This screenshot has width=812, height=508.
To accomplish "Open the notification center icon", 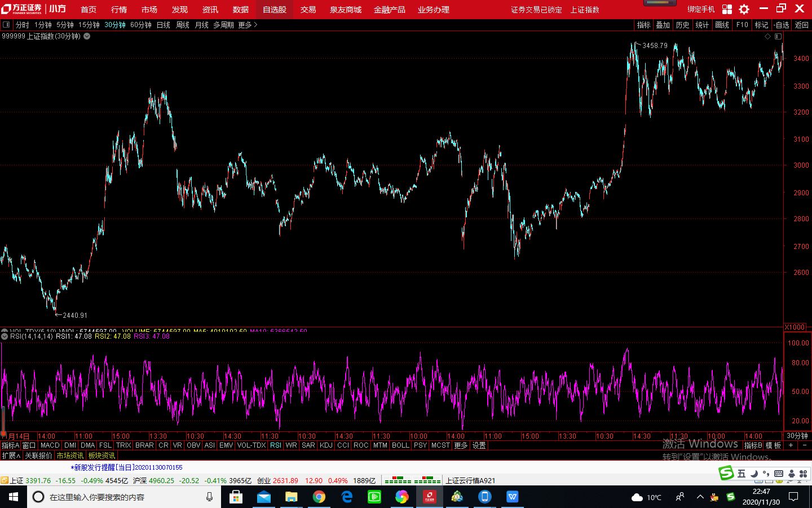I will pos(793,497).
